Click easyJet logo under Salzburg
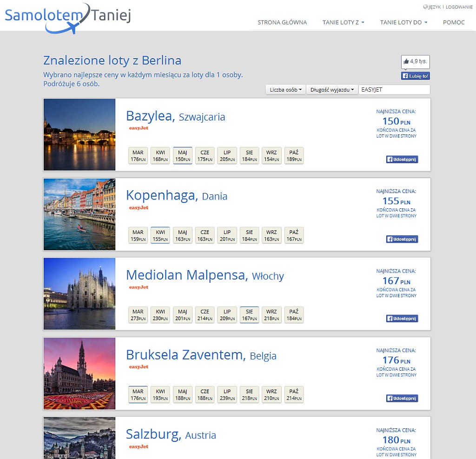Viewport: 476px width, 459px height. [x=139, y=446]
